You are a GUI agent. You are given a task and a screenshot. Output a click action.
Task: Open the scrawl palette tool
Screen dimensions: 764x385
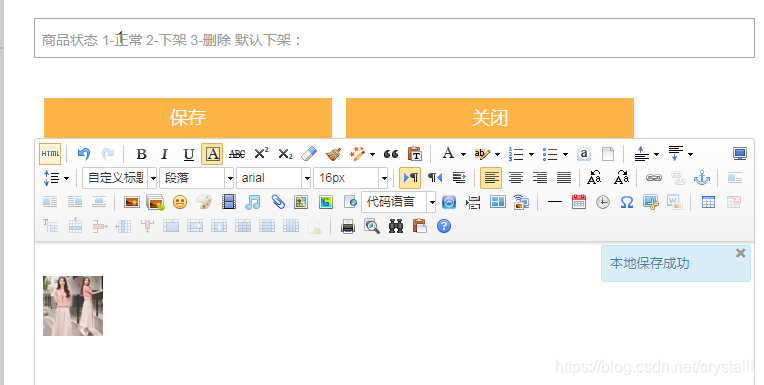[204, 202]
